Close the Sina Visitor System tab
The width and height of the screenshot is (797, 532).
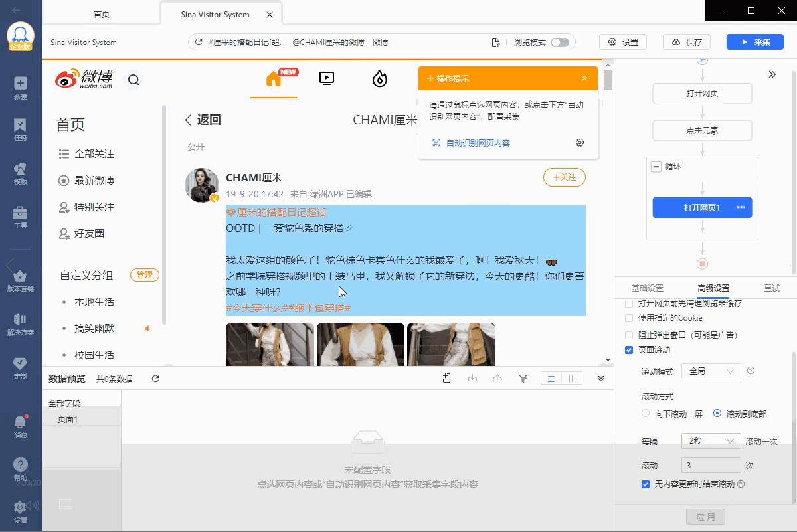(268, 14)
